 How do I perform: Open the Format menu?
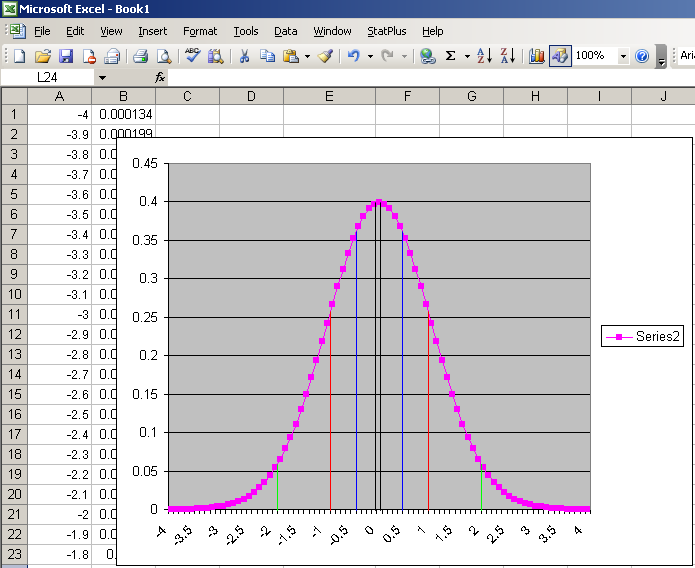200,31
